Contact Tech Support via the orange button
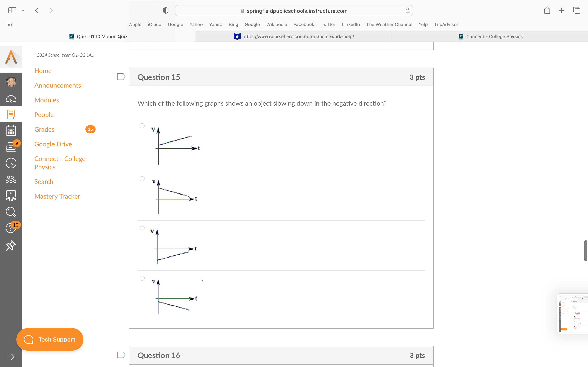Image resolution: width=588 pixels, height=367 pixels. pos(50,339)
